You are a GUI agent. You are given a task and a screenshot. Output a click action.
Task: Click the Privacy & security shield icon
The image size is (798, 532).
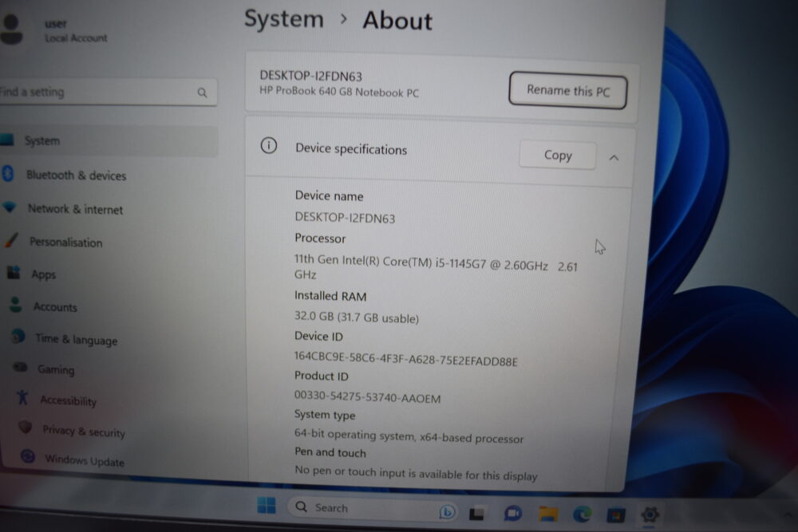[x=26, y=427]
